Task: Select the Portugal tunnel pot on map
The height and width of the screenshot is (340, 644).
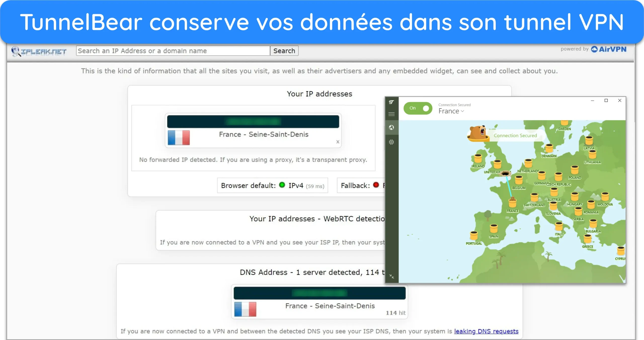Action: pyautogui.click(x=474, y=236)
